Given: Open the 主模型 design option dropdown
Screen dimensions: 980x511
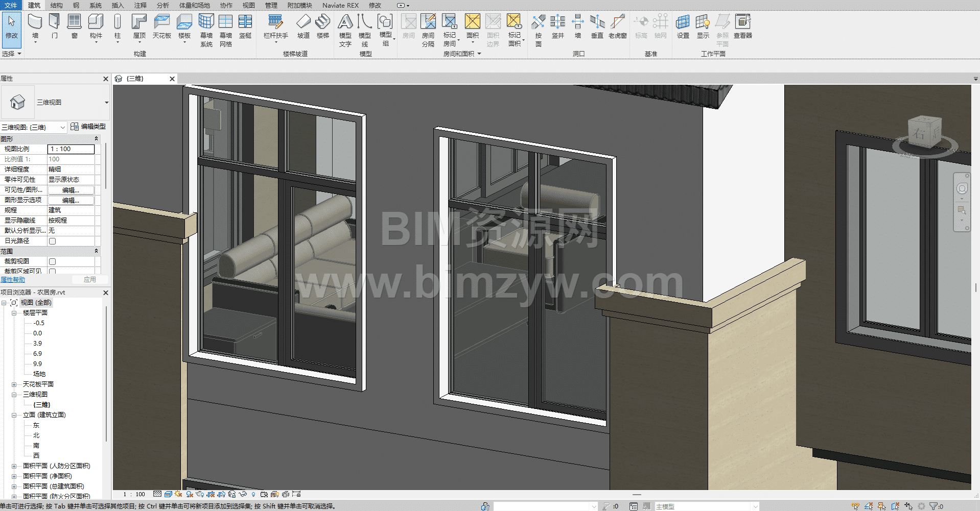Looking at the screenshot, I should [707, 506].
